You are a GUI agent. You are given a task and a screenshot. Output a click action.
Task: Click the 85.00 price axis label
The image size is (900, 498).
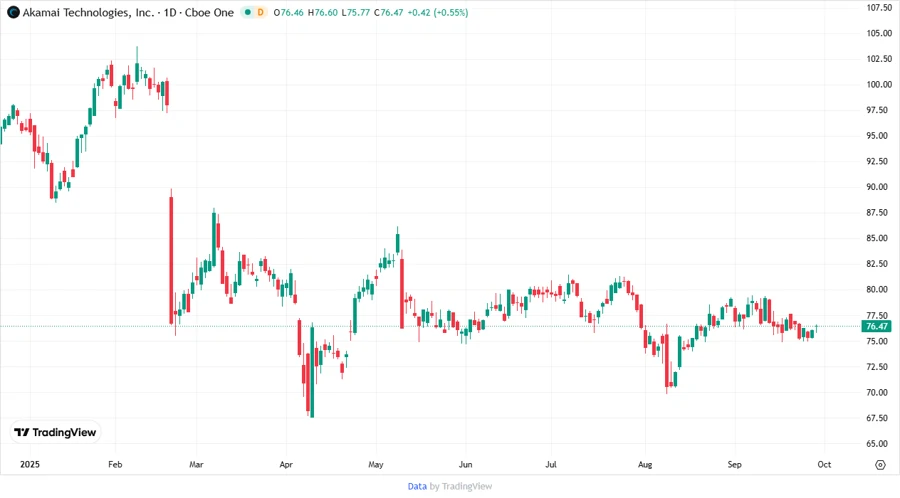(879, 238)
